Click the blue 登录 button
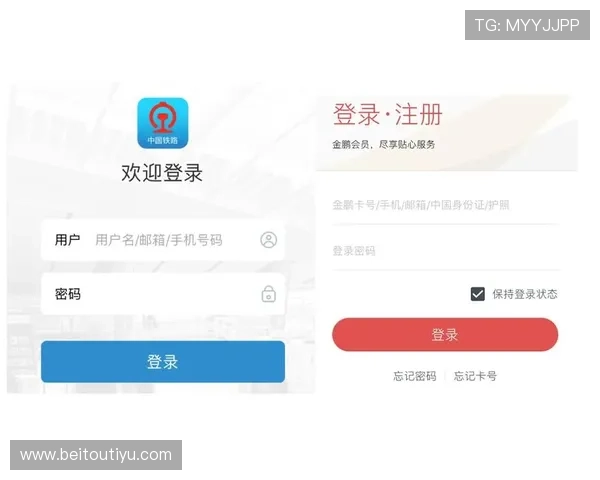Viewport: 600px width, 480px height. (x=163, y=362)
